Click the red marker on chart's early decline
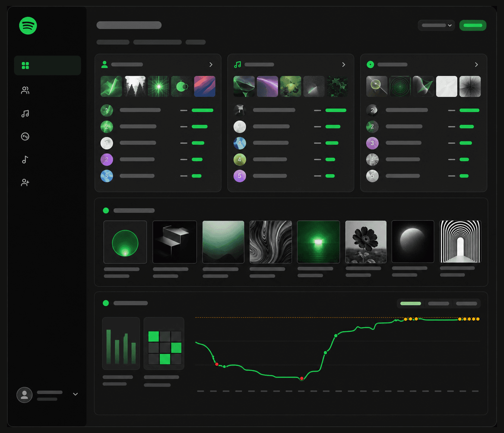The width and height of the screenshot is (504, 433). point(217,364)
